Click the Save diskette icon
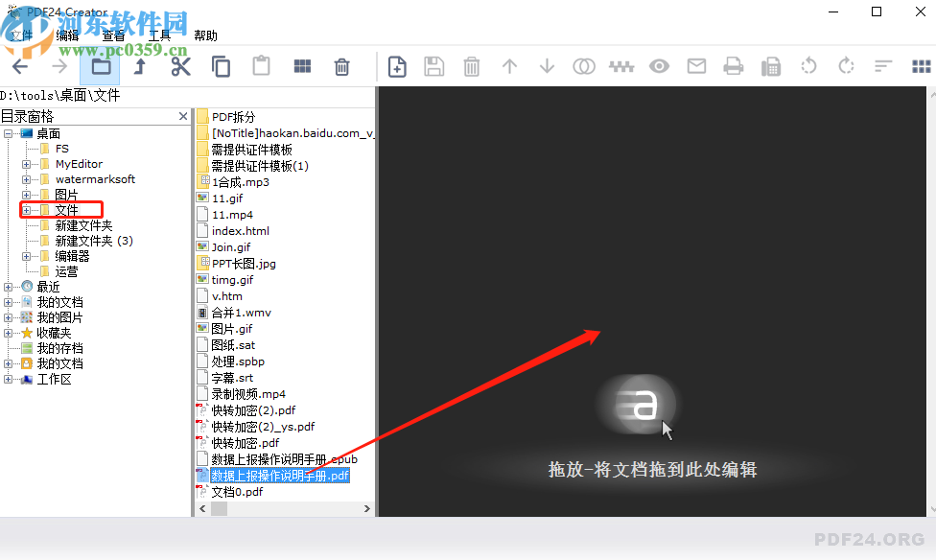This screenshot has height=560, width=936. pyautogui.click(x=433, y=66)
